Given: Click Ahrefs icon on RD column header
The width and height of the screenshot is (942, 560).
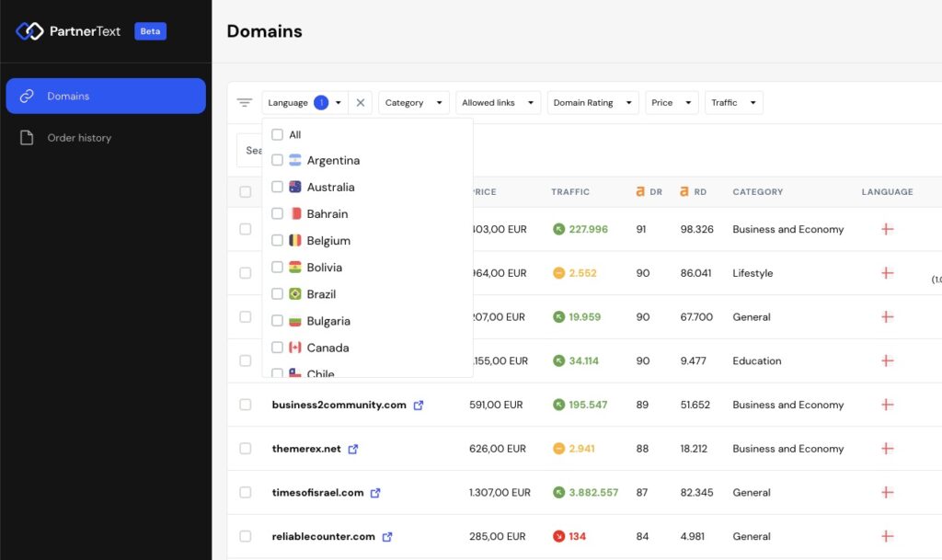Looking at the screenshot, I should [x=684, y=191].
